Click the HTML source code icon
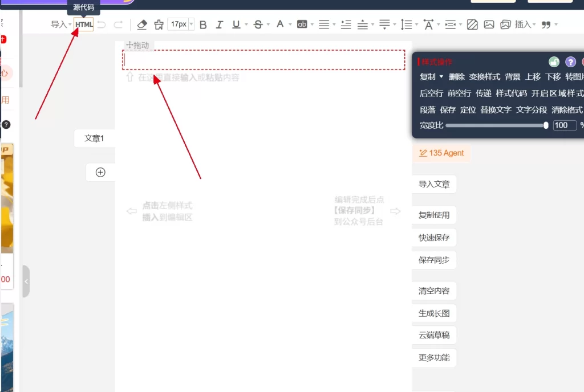The height and width of the screenshot is (392, 584). pos(83,24)
